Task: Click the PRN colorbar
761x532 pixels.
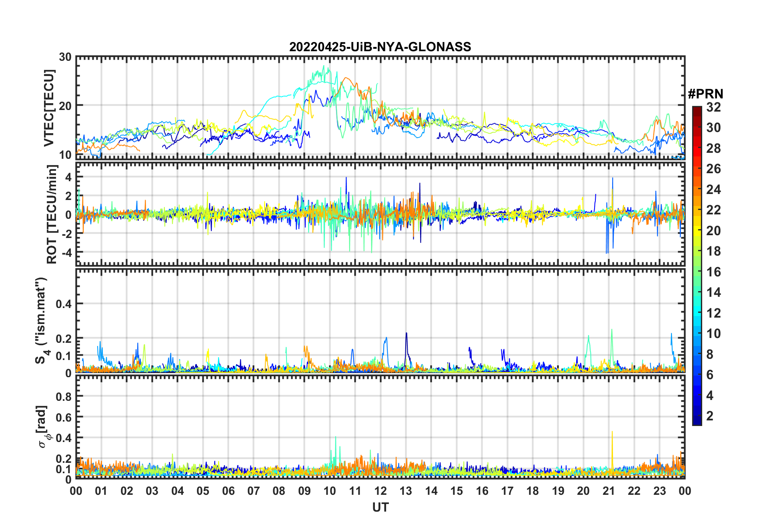Action: click(x=697, y=266)
